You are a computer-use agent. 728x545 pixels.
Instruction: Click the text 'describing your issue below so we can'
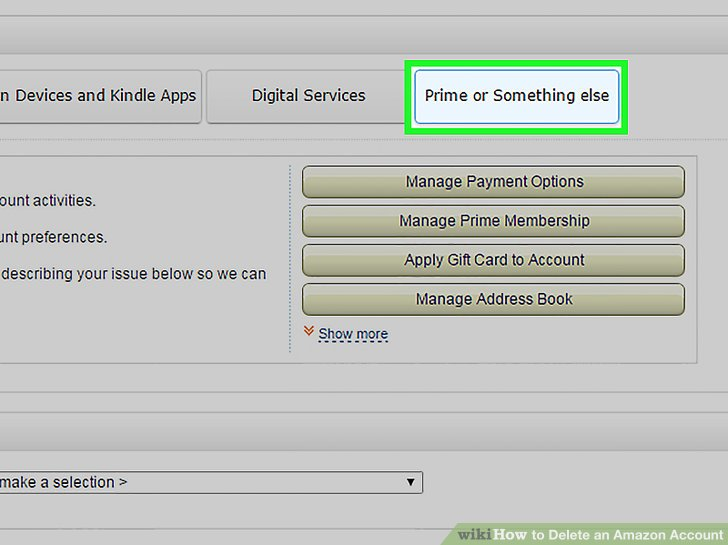[134, 274]
